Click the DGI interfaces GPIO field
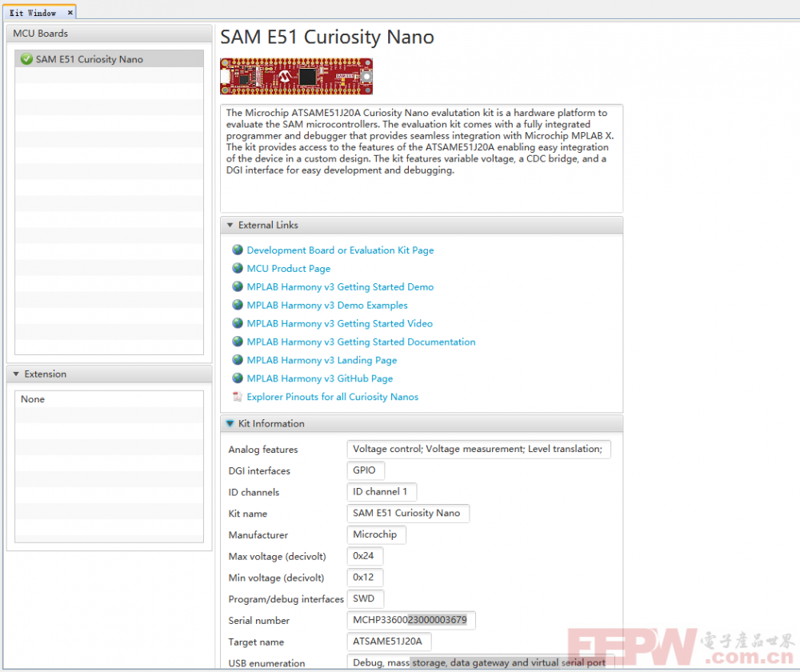Viewport: 800px width, 672px height. pyautogui.click(x=366, y=470)
